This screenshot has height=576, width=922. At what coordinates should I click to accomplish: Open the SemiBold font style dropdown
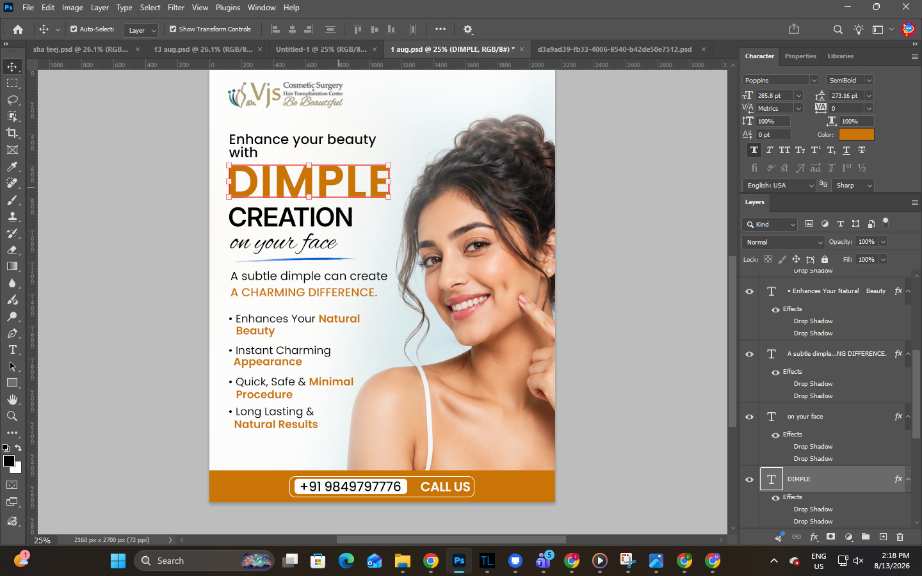[850, 80]
